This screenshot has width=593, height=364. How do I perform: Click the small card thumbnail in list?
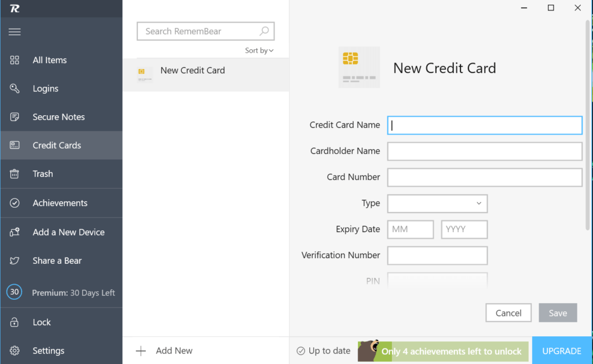(145, 74)
